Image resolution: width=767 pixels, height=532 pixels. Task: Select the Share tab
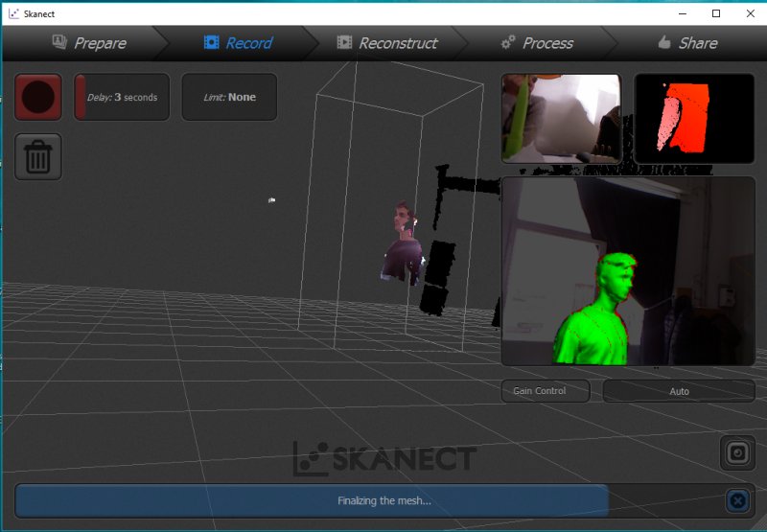pyautogui.click(x=687, y=43)
